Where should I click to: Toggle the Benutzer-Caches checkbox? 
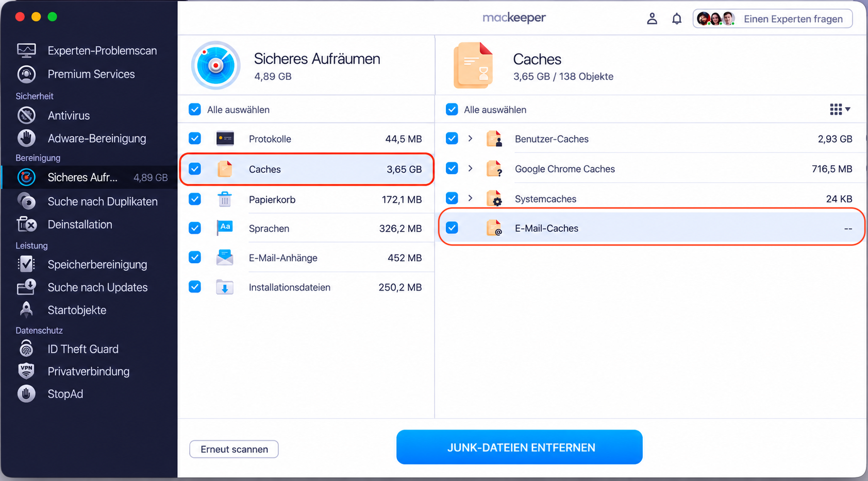pyautogui.click(x=452, y=138)
